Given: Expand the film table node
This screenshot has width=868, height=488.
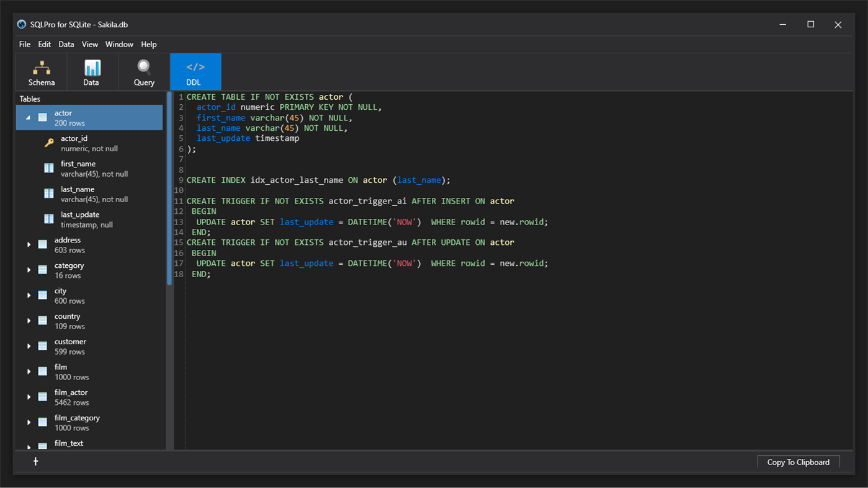Looking at the screenshot, I should pos(29,372).
